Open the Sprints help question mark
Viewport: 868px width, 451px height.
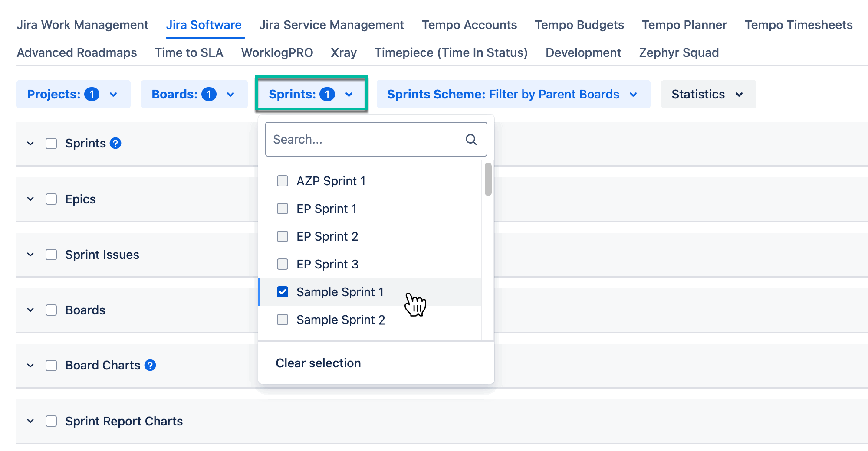115,143
